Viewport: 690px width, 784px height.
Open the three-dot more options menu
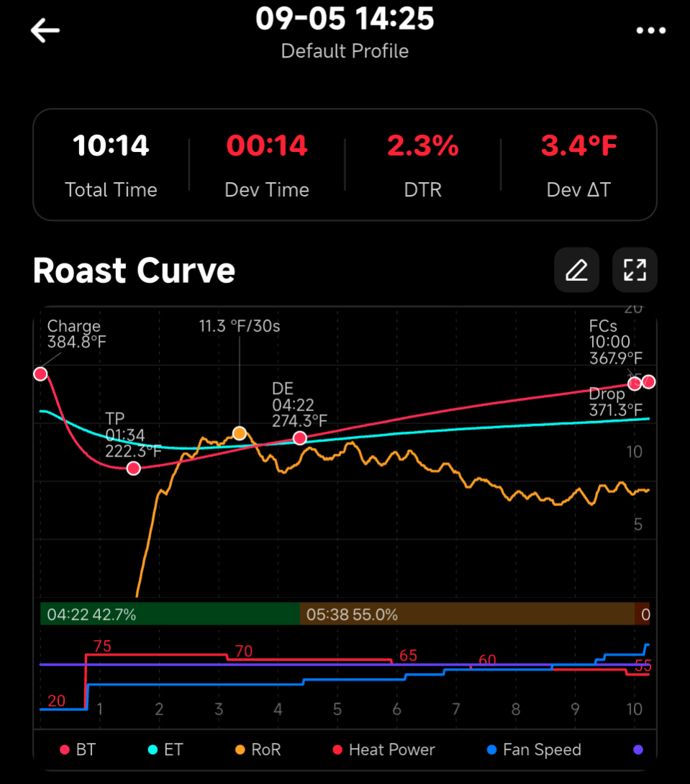(x=650, y=30)
